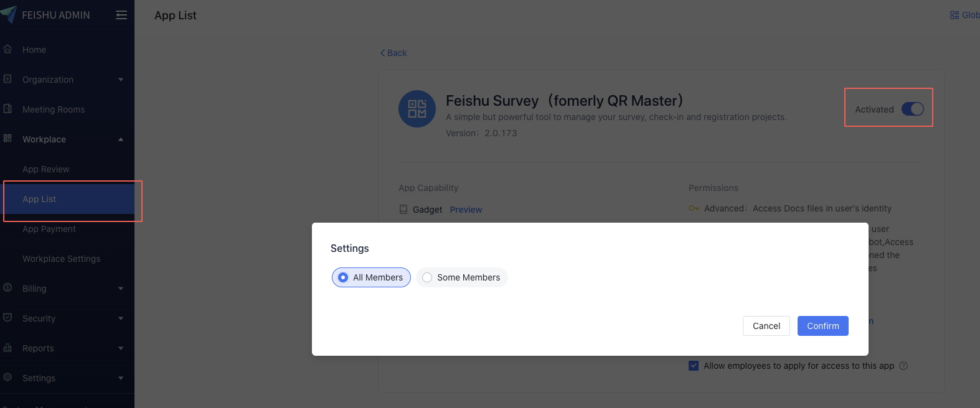Click the Feishu Admin logo icon
This screenshot has height=408, width=980.
click(9, 14)
